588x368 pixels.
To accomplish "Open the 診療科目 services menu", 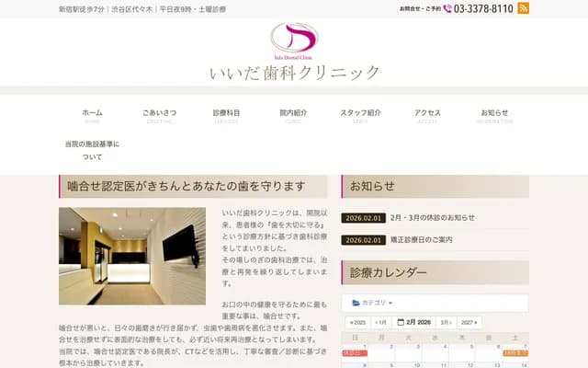I will [226, 116].
